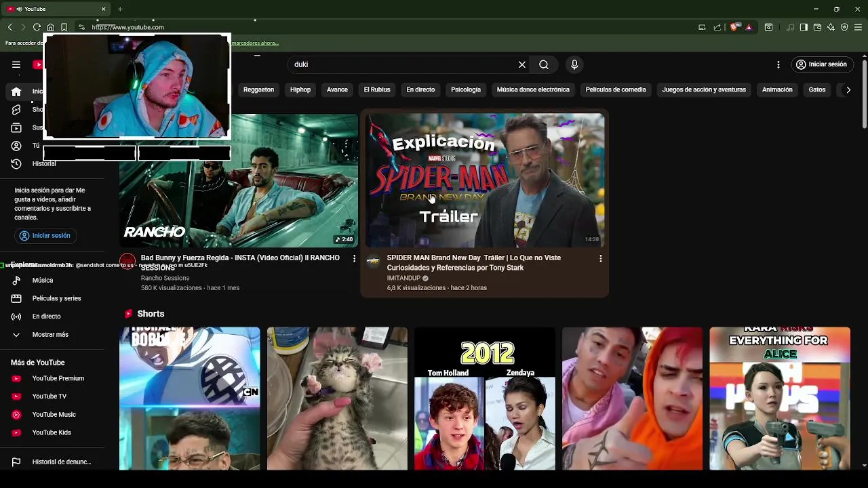Open the Brave Wallet icon
This screenshot has width=868, height=488.
tap(817, 27)
